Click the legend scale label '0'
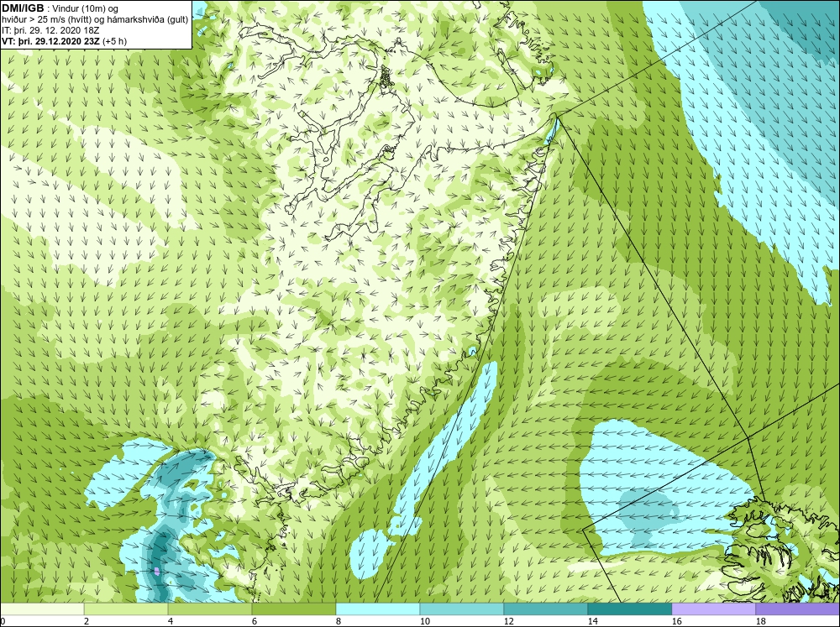This screenshot has width=840, height=627. pyautogui.click(x=3, y=621)
